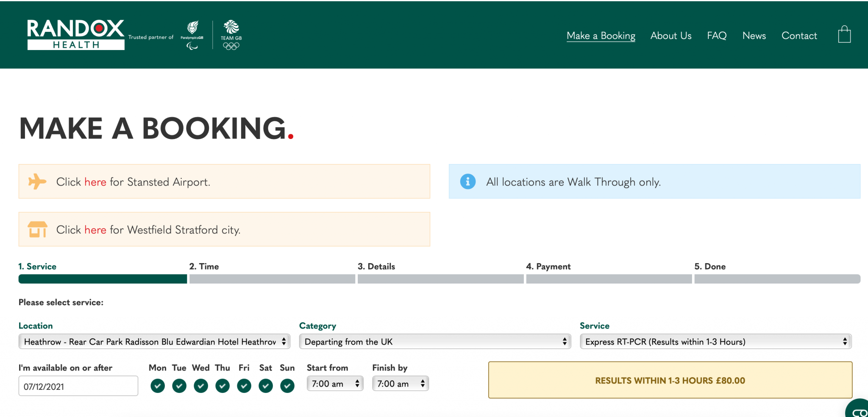Open the News page
Viewport: 868px width, 417px height.
point(754,36)
